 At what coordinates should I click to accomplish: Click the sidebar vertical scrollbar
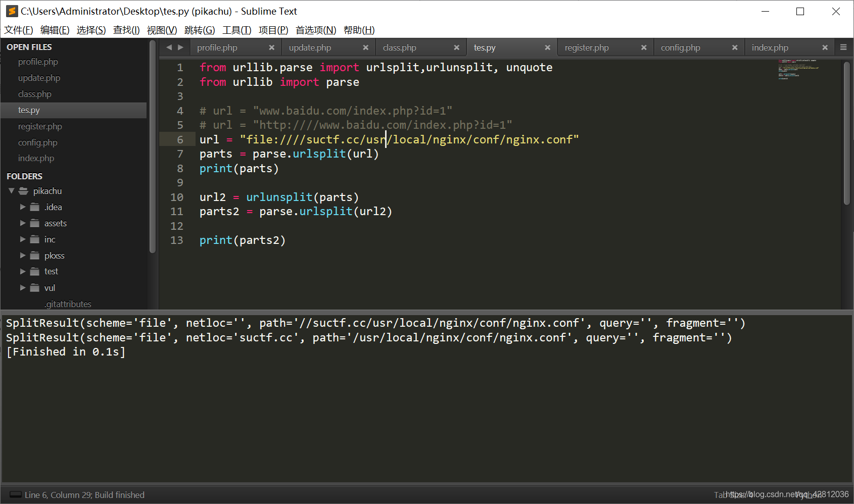(153, 146)
